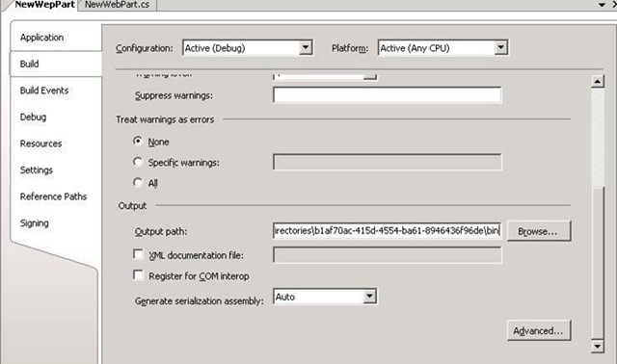The width and height of the screenshot is (617, 364).
Task: Click the scrollbar down arrow
Action: [598, 346]
